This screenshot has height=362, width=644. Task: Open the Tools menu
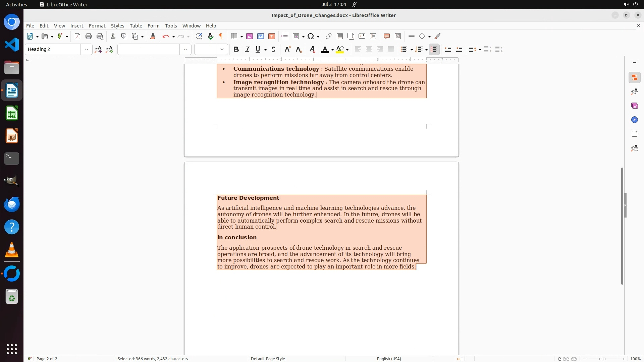[x=171, y=25]
